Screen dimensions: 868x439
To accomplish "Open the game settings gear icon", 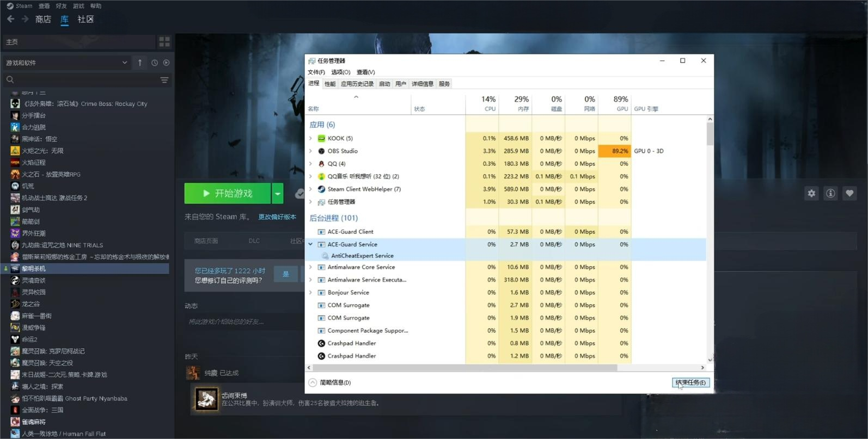I will pyautogui.click(x=811, y=193).
